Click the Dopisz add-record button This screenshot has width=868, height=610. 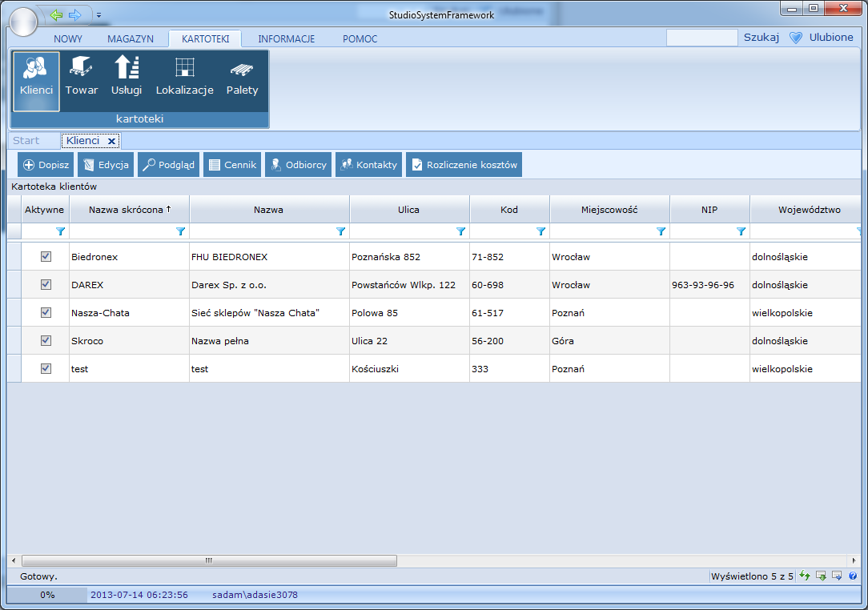pos(46,164)
